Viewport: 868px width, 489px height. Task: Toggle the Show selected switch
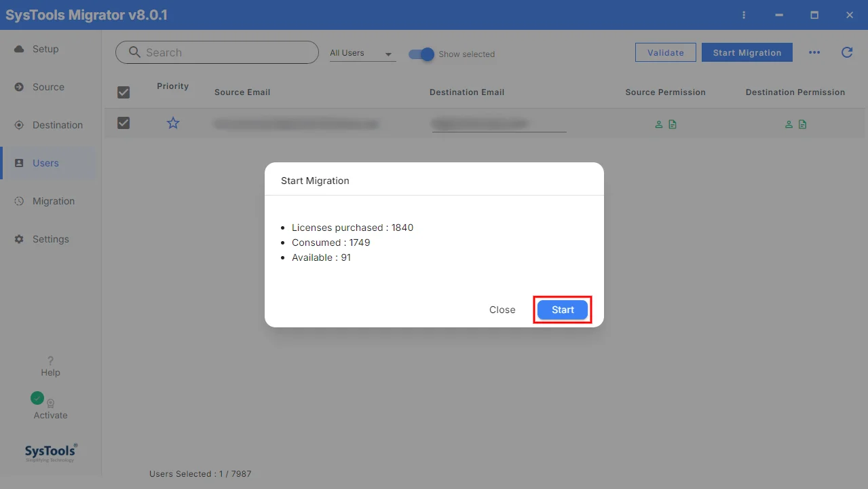(x=421, y=54)
